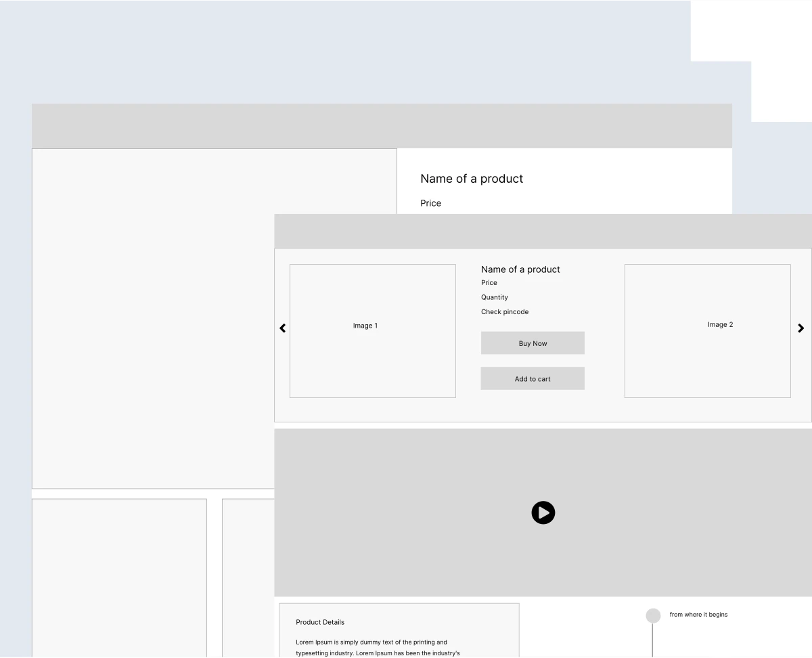Viewport: 812px width, 658px height.
Task: Click the Quantity label
Action: [x=495, y=297]
